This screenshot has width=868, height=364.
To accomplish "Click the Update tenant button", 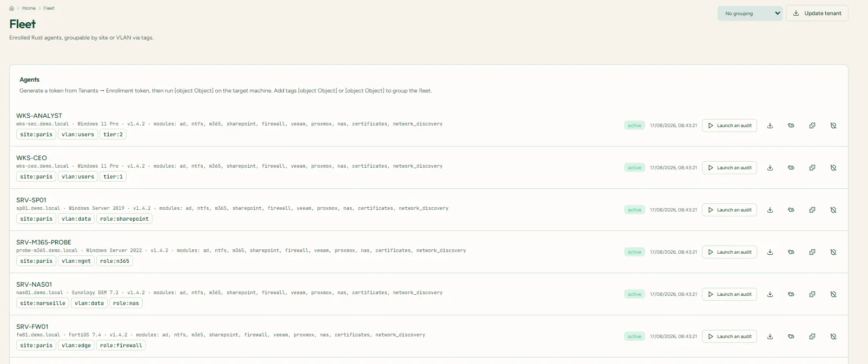I will (x=817, y=13).
